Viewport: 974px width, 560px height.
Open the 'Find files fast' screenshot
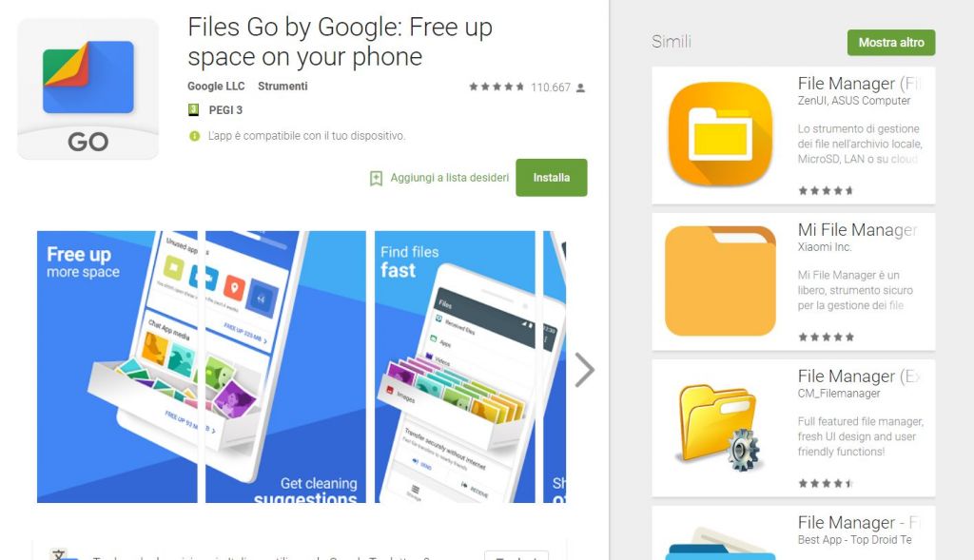pos(455,367)
